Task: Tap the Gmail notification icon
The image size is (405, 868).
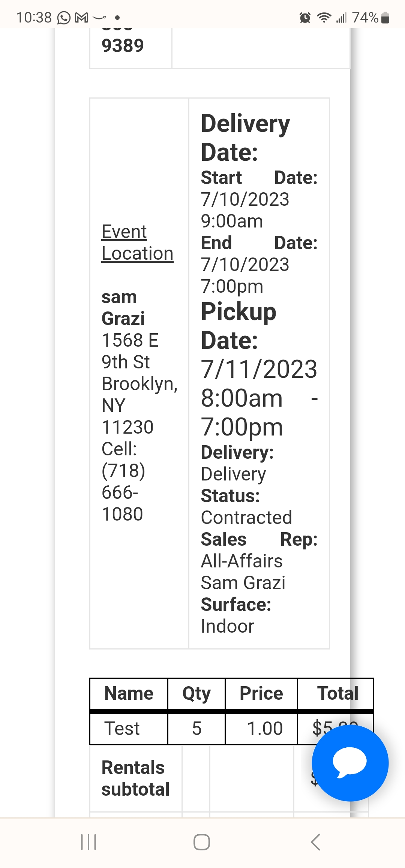Action: [x=82, y=18]
